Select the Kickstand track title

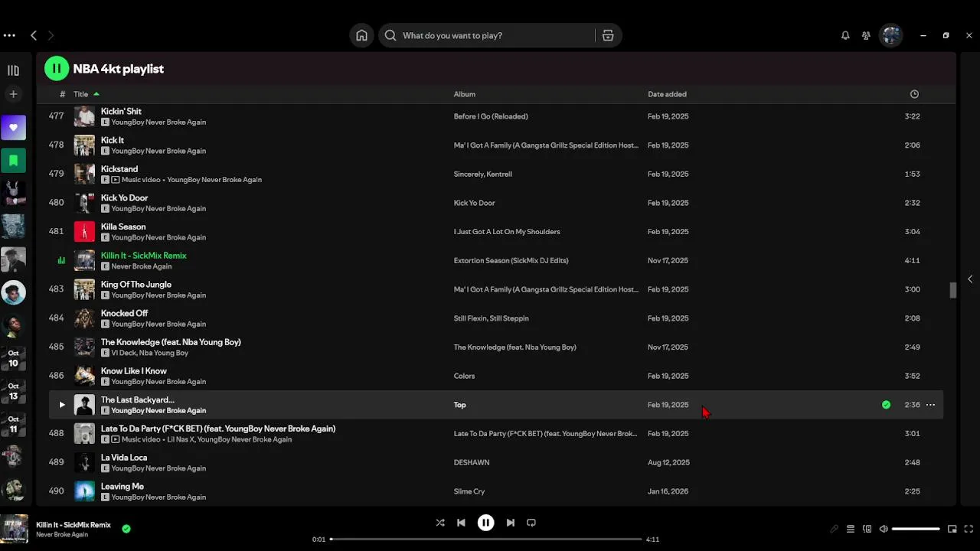tap(119, 169)
